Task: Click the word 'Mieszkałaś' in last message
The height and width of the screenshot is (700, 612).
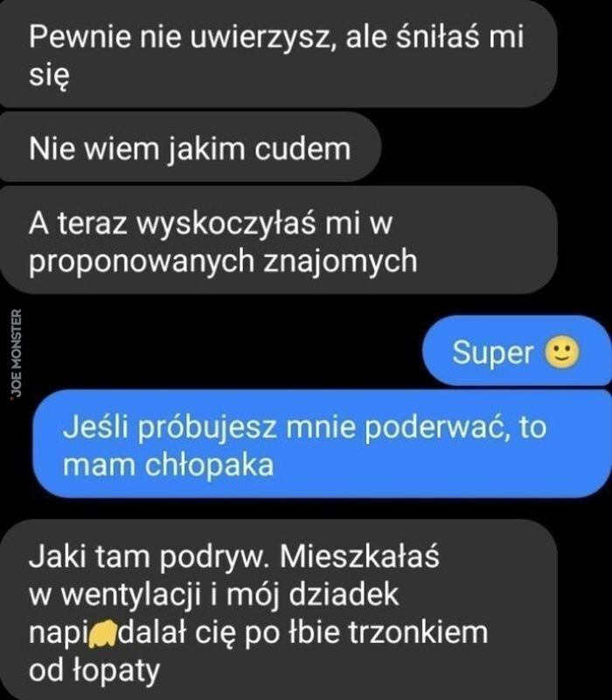Action: (x=359, y=557)
